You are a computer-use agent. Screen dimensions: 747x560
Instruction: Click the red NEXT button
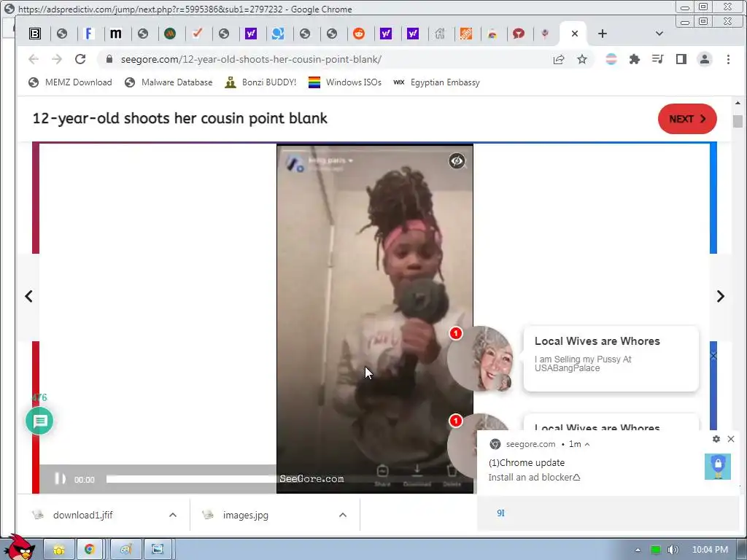(x=687, y=119)
